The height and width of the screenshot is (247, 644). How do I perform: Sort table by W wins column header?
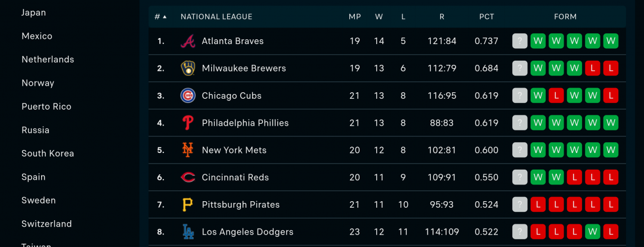379,17
